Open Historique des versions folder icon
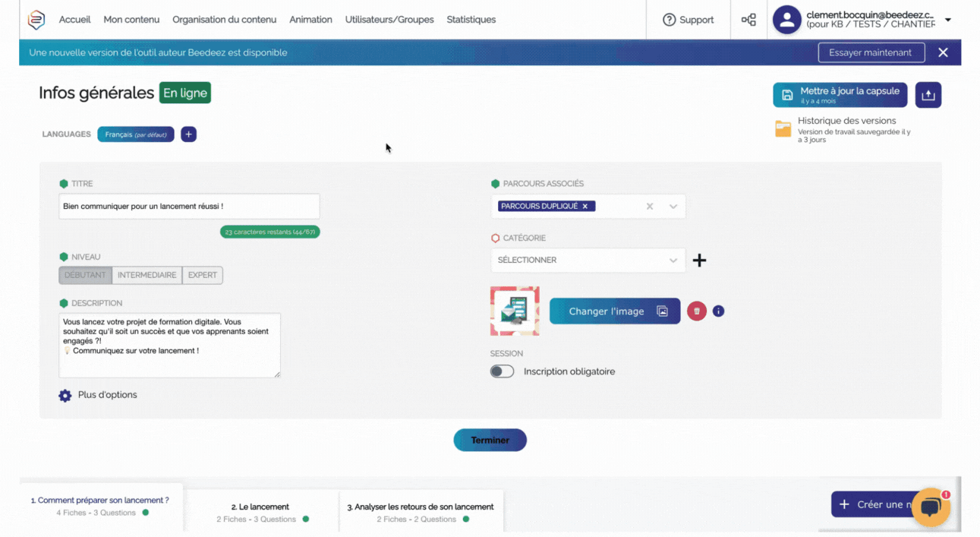This screenshot has width=980, height=537. tap(783, 129)
